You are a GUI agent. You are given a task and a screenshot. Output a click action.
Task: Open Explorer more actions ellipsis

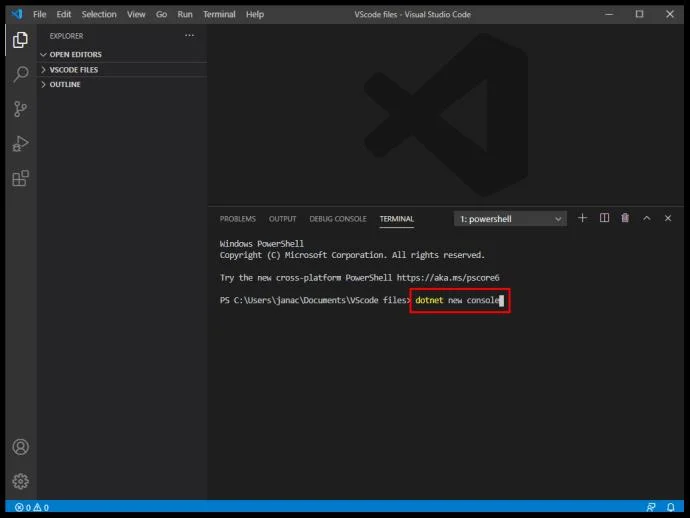pyautogui.click(x=189, y=36)
